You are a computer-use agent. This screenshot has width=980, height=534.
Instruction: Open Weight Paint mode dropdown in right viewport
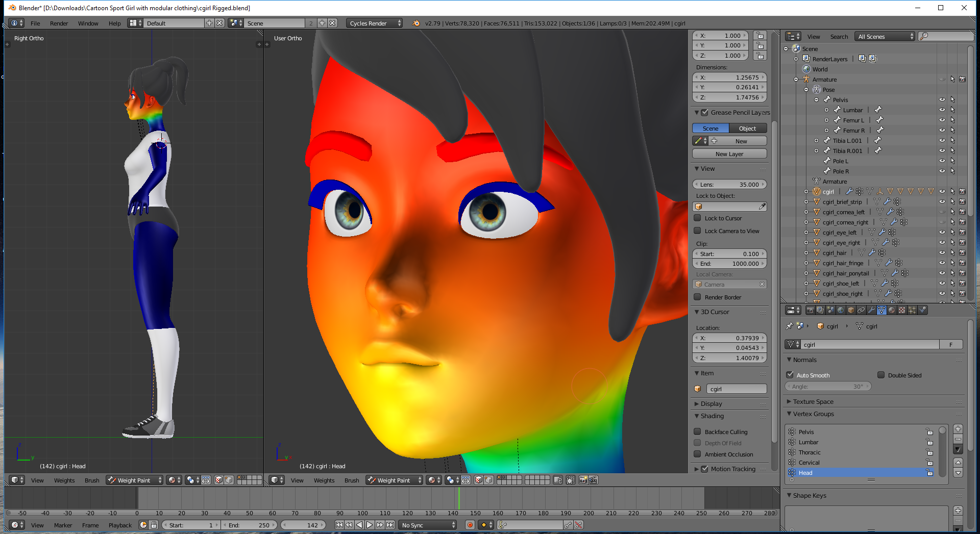(x=394, y=480)
